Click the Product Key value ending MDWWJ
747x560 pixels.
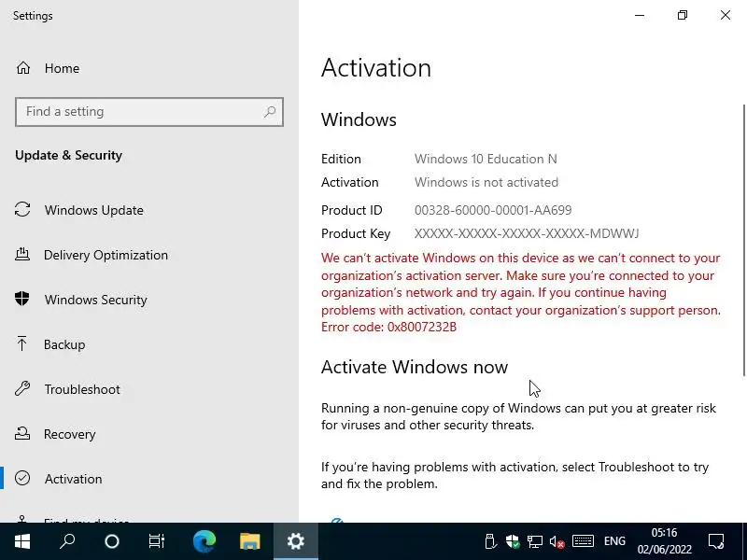coord(527,233)
